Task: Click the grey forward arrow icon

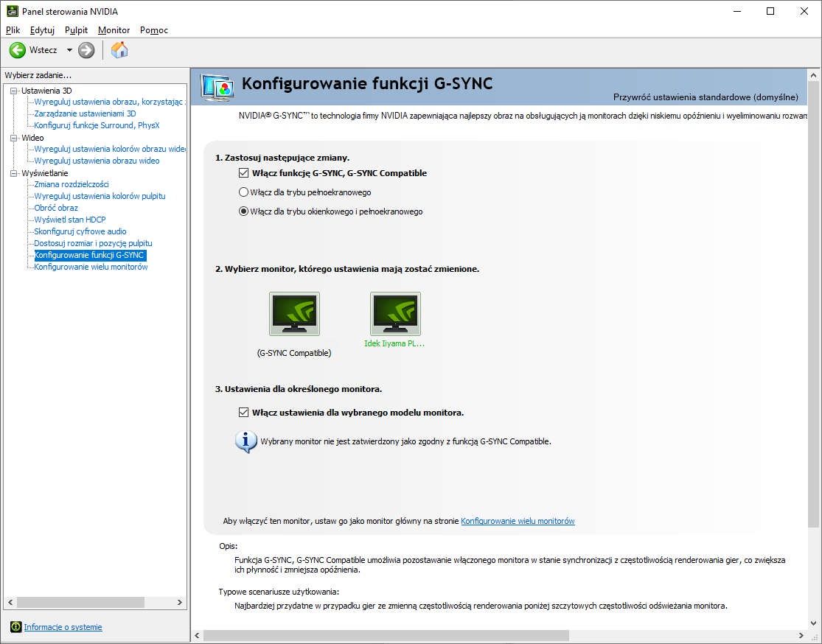Action: click(86, 50)
